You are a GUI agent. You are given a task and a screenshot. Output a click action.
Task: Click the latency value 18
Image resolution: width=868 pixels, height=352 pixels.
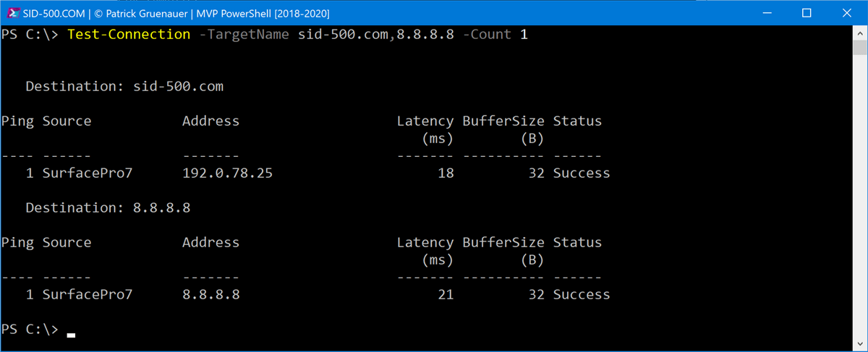445,173
